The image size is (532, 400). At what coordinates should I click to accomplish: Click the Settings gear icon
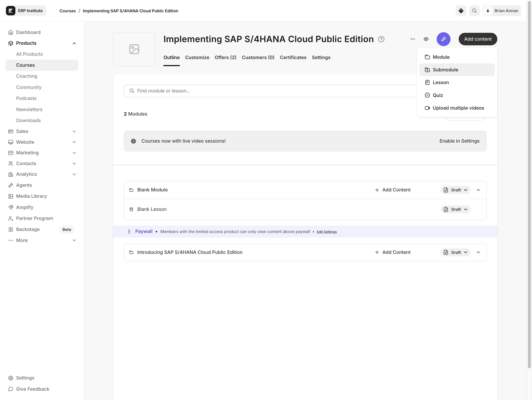point(11,378)
